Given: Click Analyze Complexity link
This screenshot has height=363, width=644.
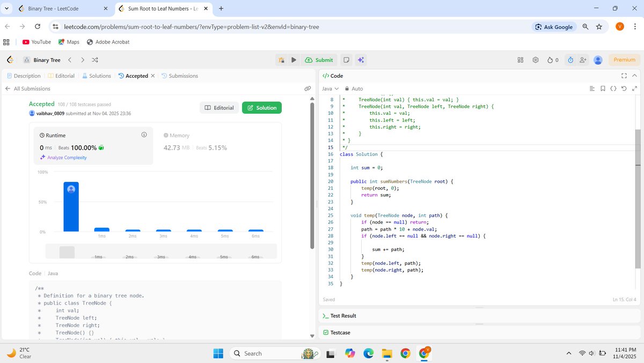Looking at the screenshot, I should (x=63, y=158).
